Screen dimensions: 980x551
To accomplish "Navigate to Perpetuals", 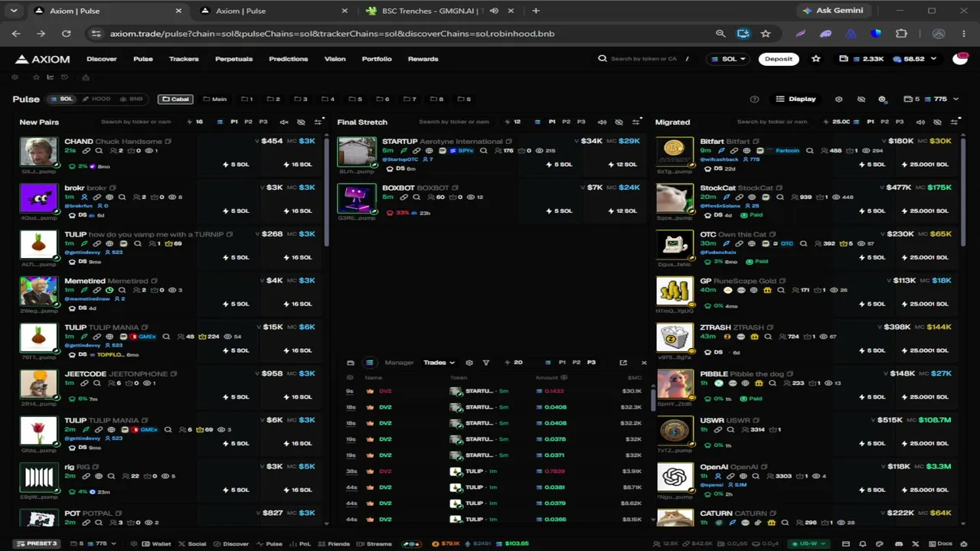I will (234, 59).
